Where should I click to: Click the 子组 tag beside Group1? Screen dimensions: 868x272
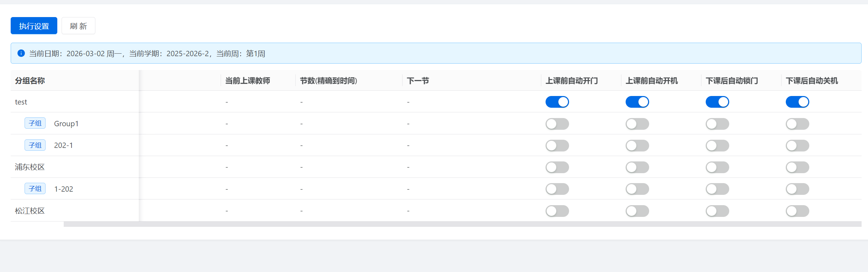coord(35,123)
